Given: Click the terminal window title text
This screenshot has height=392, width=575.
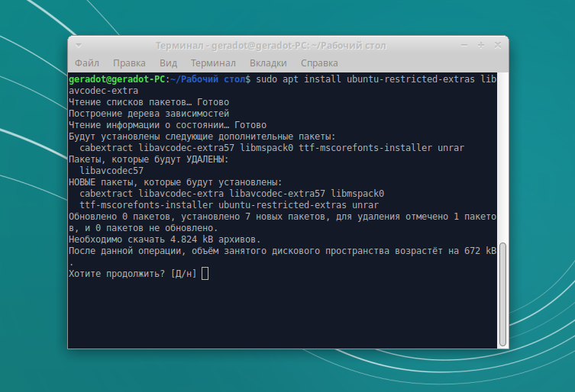Looking at the screenshot, I should coord(270,46).
